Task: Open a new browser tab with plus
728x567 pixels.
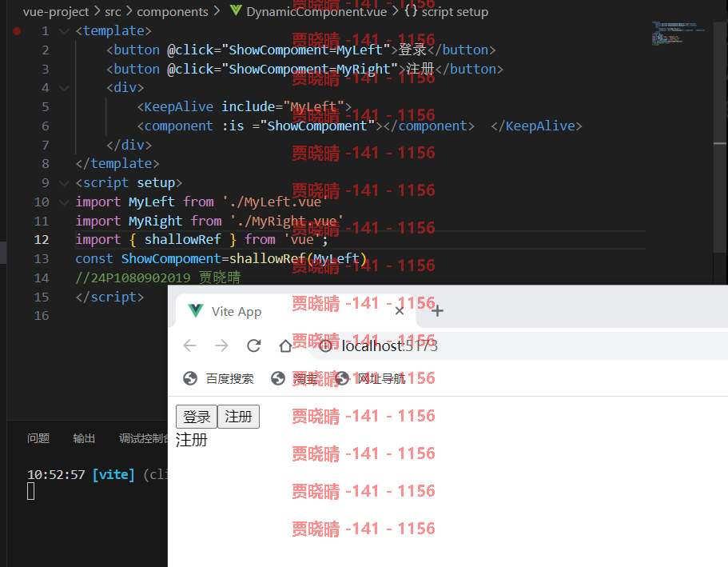Action: 437,310
